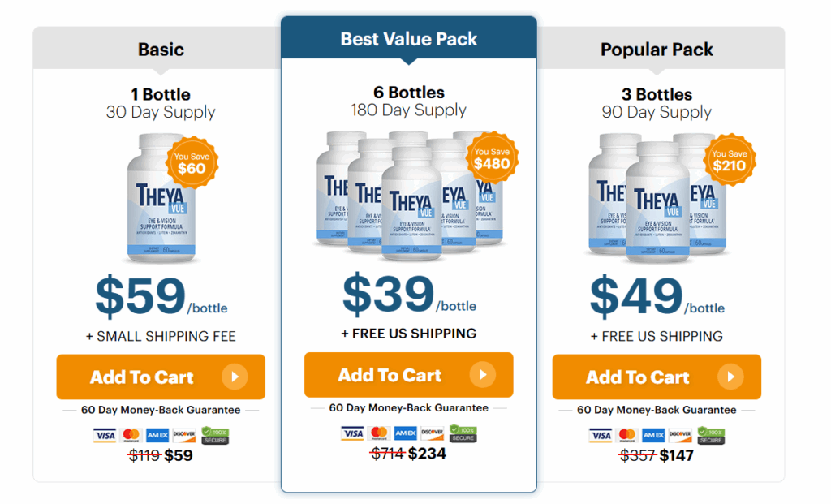Click the Discover icon in Basic plan
Screen dimensions: 831x504
pos(184,436)
